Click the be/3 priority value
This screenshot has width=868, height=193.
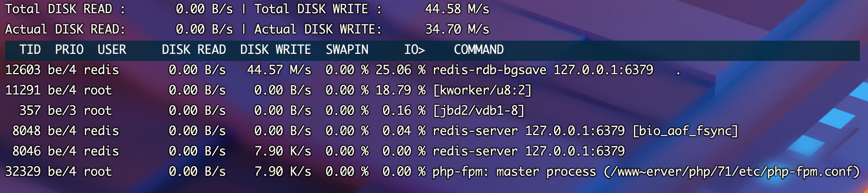click(x=62, y=111)
